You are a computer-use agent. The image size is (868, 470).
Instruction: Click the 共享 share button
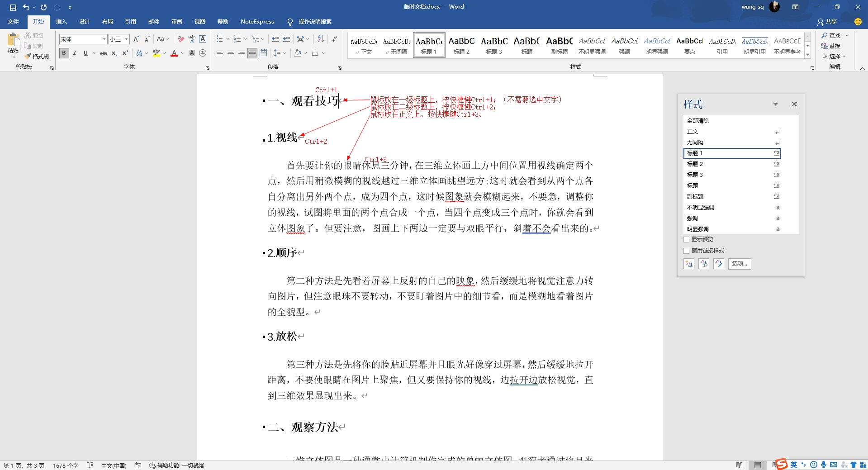coord(827,21)
